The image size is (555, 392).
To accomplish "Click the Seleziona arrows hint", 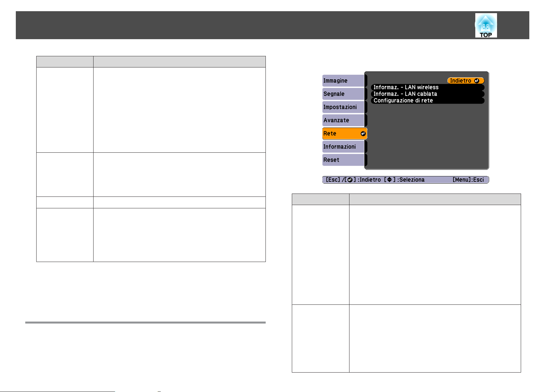I will point(404,180).
